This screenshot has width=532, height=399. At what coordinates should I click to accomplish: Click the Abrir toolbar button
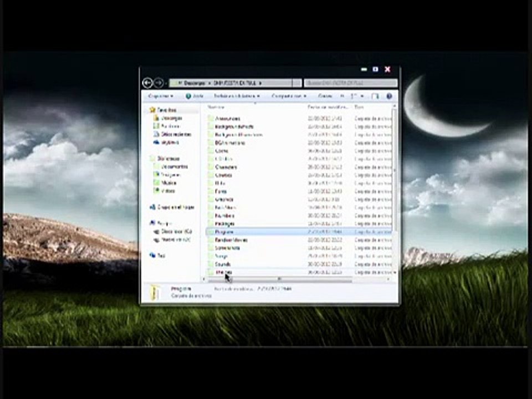tap(195, 96)
